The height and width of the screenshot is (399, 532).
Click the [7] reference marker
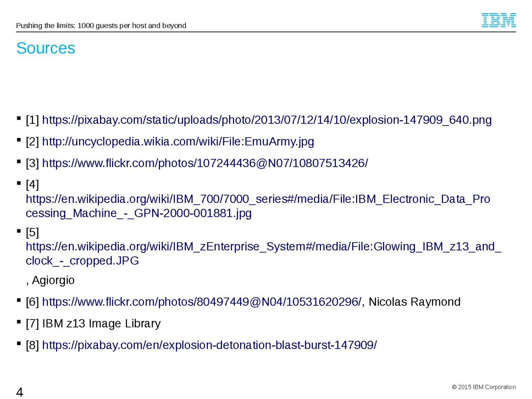(32, 324)
